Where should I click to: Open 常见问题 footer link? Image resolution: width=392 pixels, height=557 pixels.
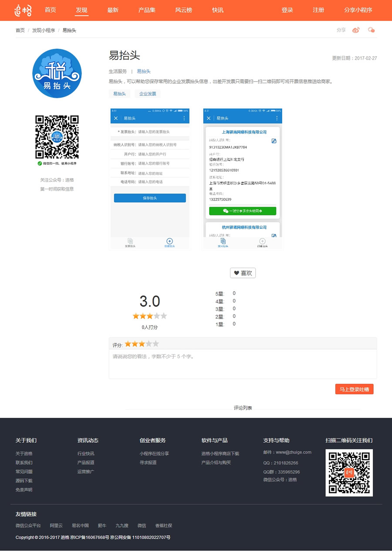(x=24, y=472)
